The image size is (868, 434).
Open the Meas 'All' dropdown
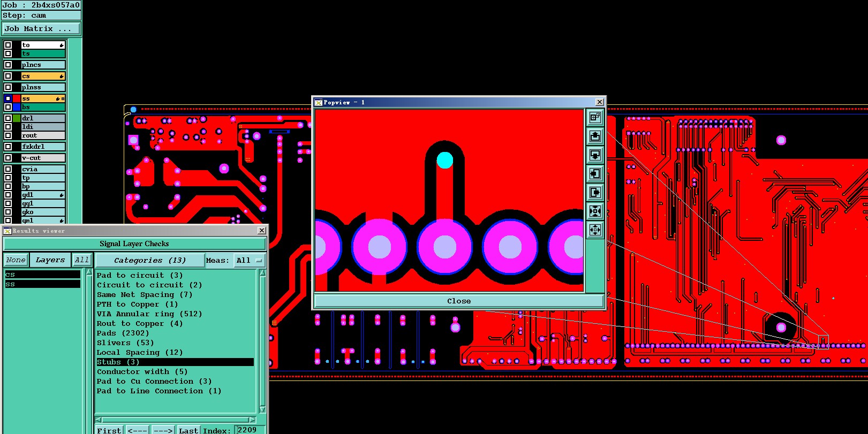(249, 261)
